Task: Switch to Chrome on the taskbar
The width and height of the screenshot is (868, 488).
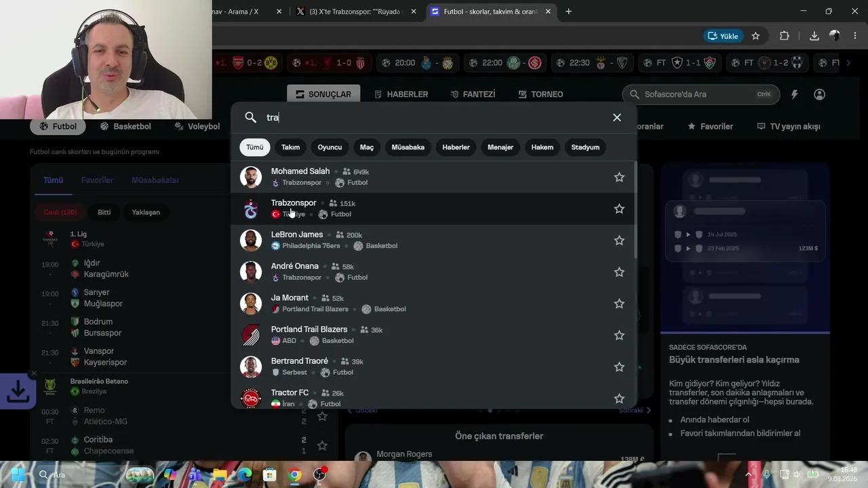Action: [x=294, y=474]
